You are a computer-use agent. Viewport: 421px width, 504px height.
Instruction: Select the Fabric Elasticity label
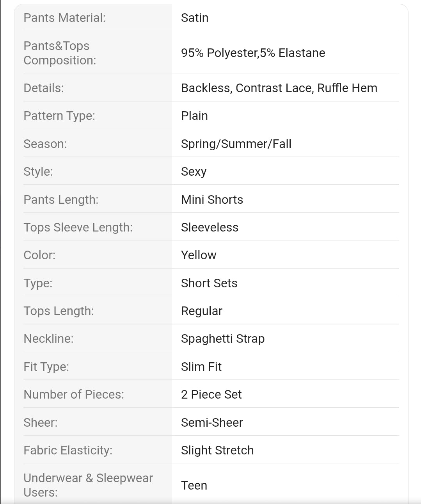68,450
